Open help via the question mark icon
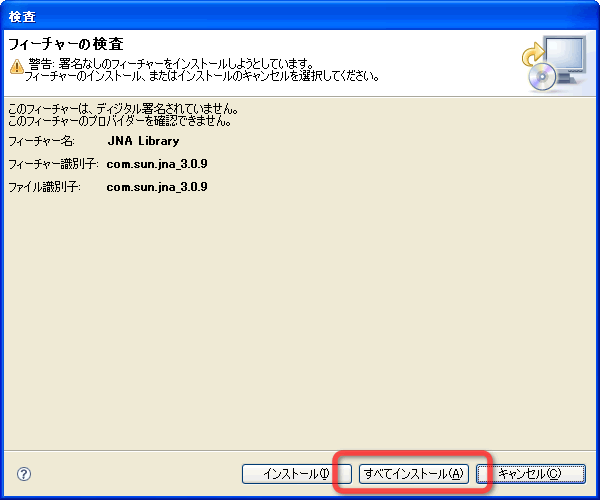This screenshot has width=600, height=500. [24, 474]
